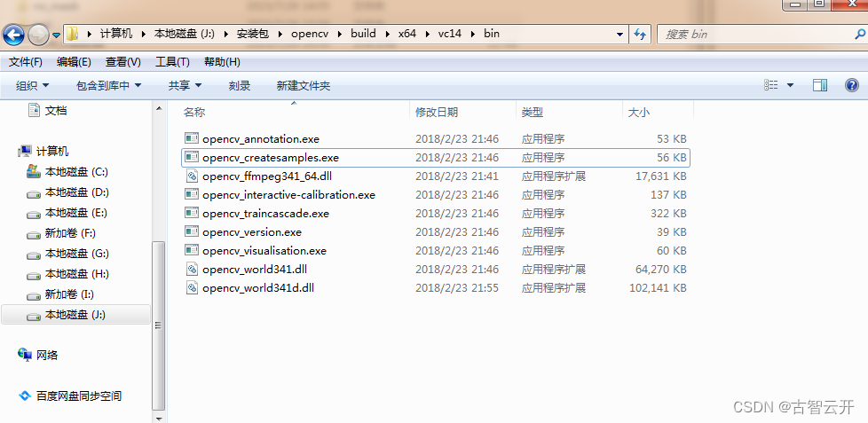Screen dimensions: 868x423
Task: Toggle the preview pane icon
Action: (820, 85)
